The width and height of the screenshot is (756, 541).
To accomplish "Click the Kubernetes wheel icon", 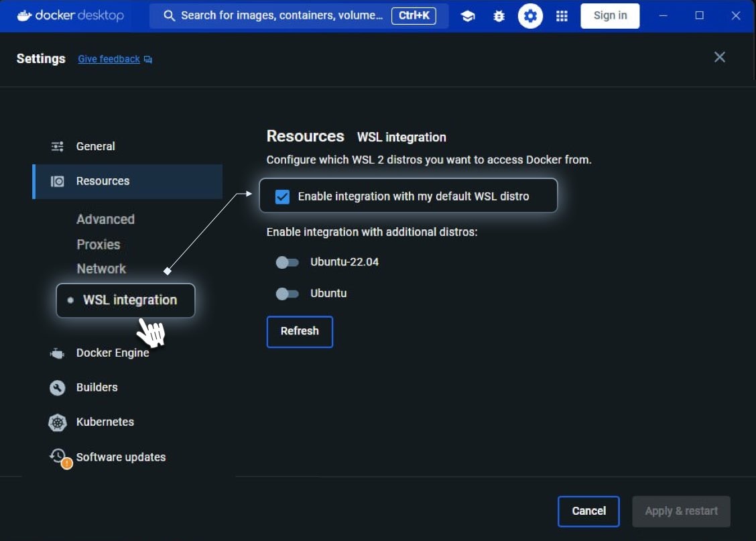I will point(58,422).
